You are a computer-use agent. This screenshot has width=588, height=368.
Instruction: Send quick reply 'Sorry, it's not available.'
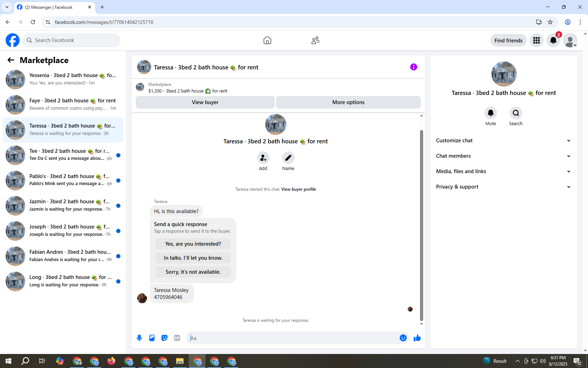(x=193, y=272)
